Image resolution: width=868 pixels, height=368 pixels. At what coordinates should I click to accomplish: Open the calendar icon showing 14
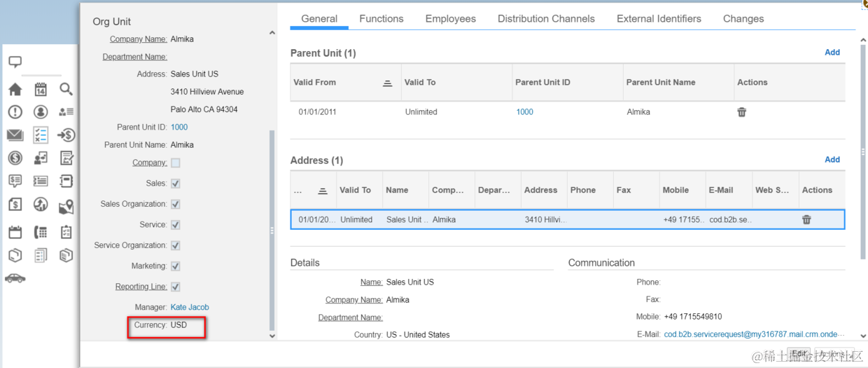[41, 89]
